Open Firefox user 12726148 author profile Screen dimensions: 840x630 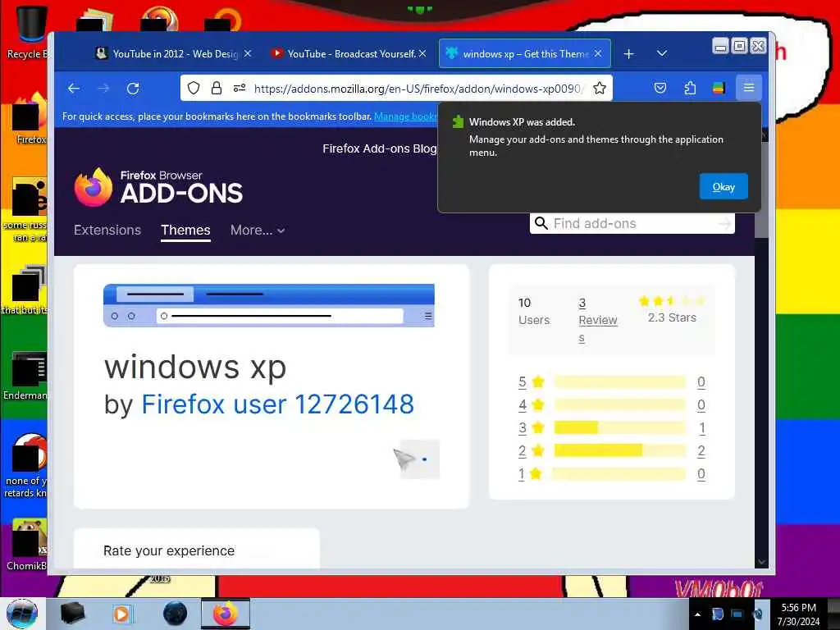coord(277,404)
